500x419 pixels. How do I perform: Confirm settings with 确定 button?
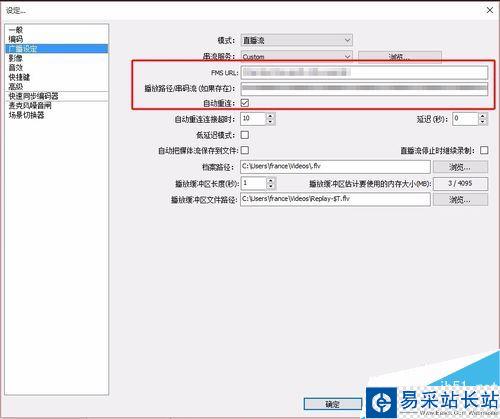(333, 404)
